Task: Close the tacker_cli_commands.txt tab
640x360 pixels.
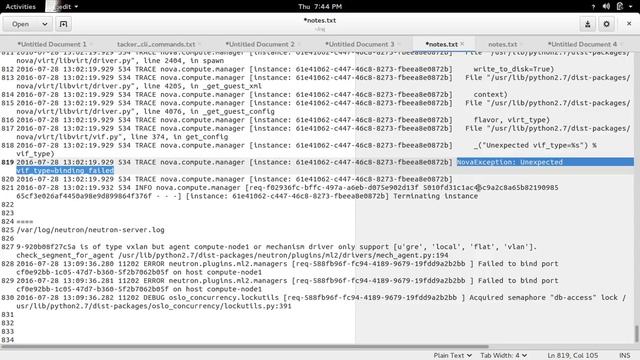Action: [x=200, y=44]
